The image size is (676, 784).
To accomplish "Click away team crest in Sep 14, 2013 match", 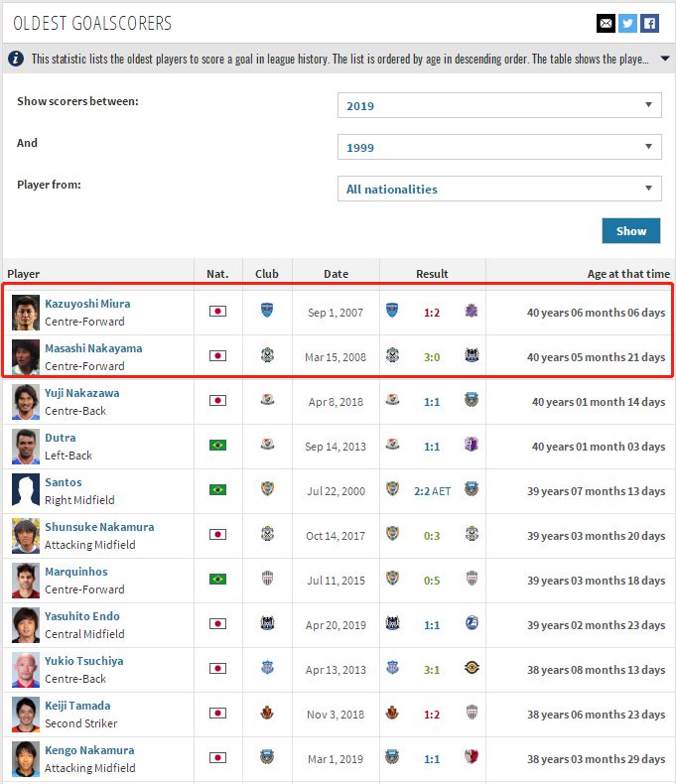I will pos(472,445).
